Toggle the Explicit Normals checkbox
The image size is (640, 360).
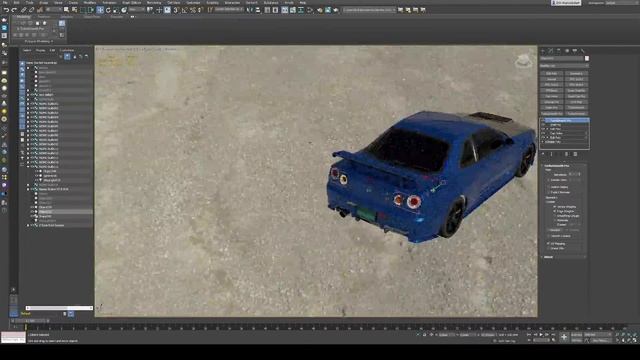pos(549,192)
